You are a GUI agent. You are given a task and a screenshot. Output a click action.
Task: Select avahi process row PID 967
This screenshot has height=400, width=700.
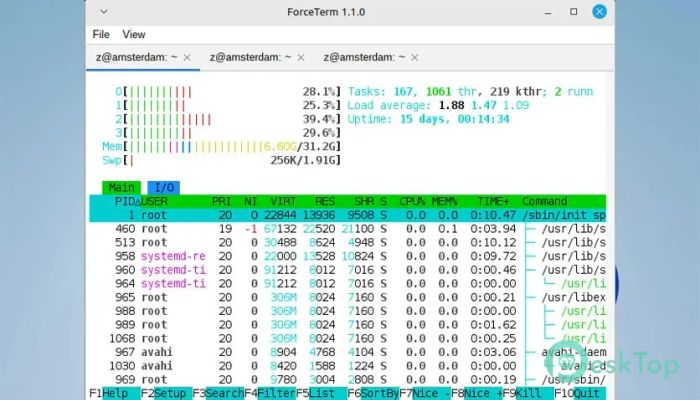(x=348, y=352)
